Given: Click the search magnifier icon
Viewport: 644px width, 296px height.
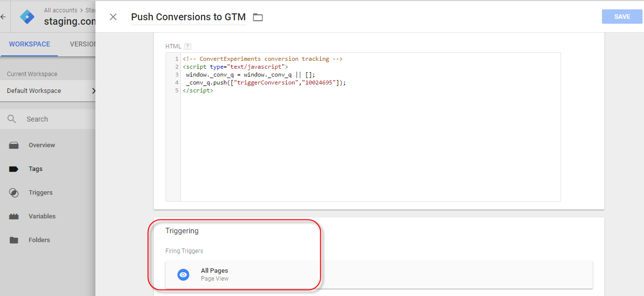Looking at the screenshot, I should 12,119.
